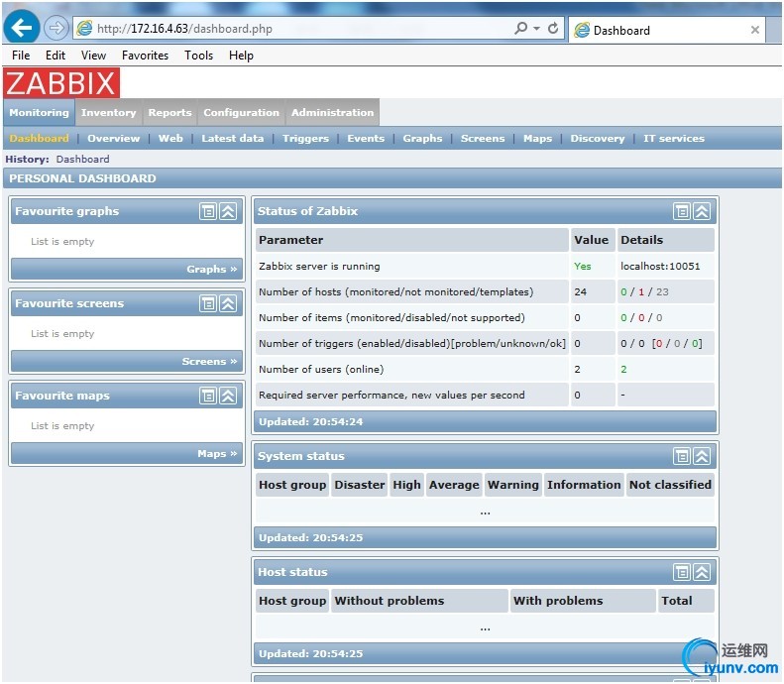Collapse the Host status widget
Image resolution: width=784 pixels, height=684 pixels.
[702, 572]
